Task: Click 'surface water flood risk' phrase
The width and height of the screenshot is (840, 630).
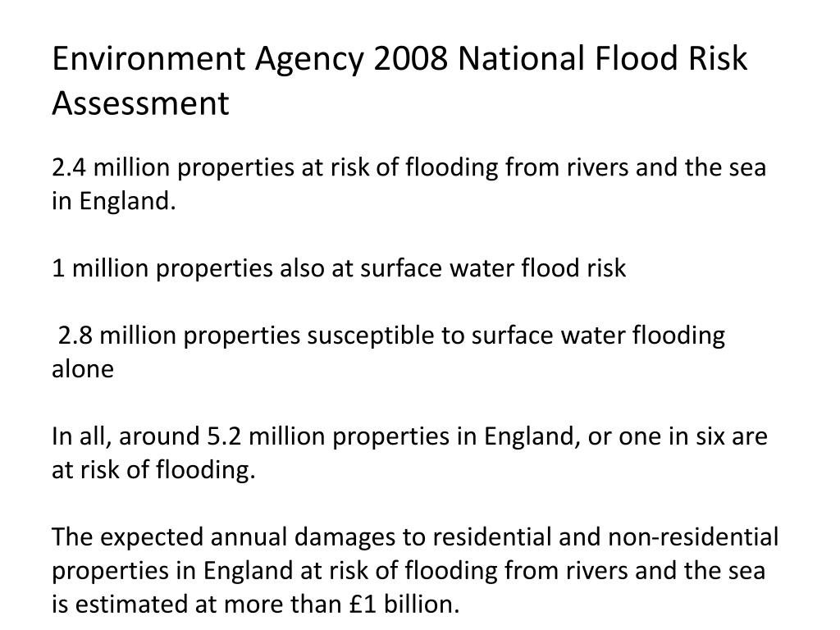Action: coord(493,268)
